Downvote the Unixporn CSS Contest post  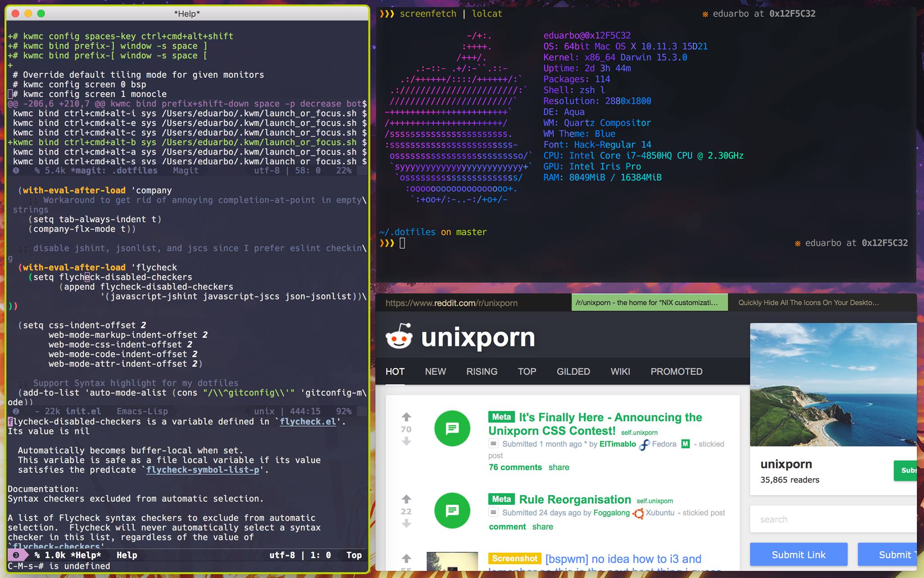coord(406,441)
